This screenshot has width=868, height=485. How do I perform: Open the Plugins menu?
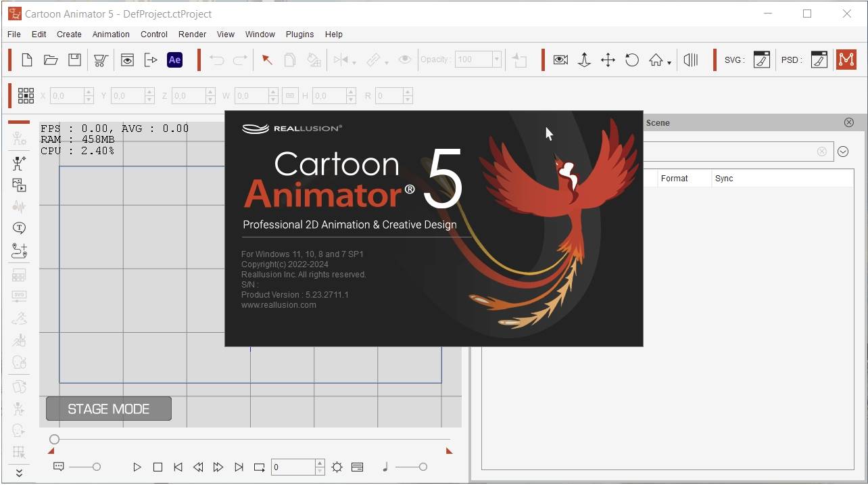[299, 34]
